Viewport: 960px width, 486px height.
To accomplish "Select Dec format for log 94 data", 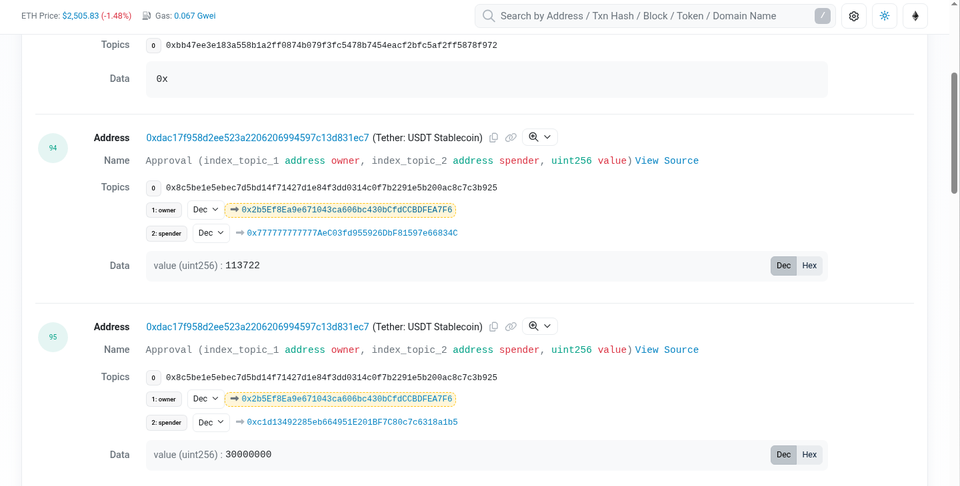I will [x=783, y=266].
